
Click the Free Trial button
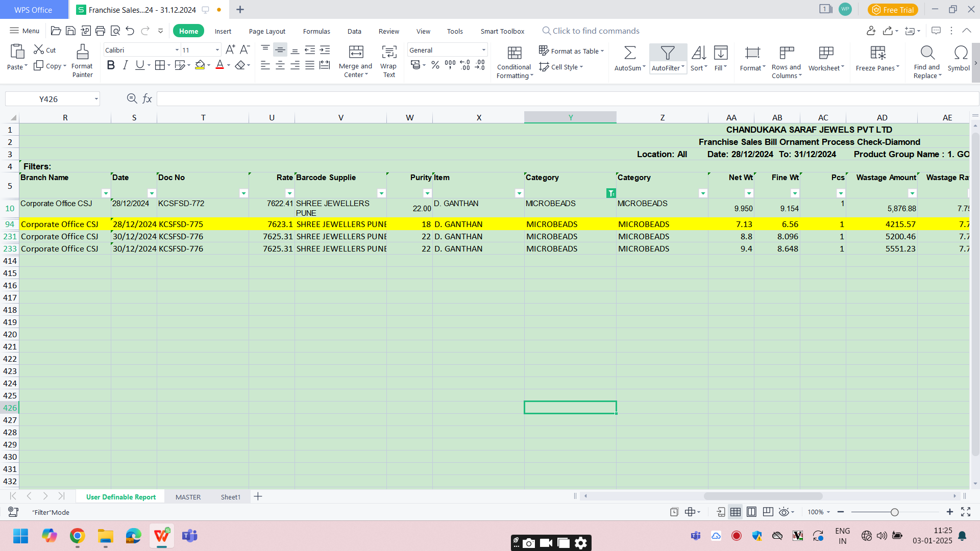(x=893, y=10)
